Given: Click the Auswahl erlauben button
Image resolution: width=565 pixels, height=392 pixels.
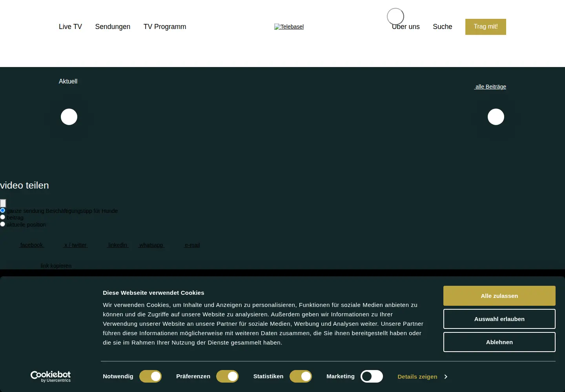Looking at the screenshot, I should click(x=499, y=319).
